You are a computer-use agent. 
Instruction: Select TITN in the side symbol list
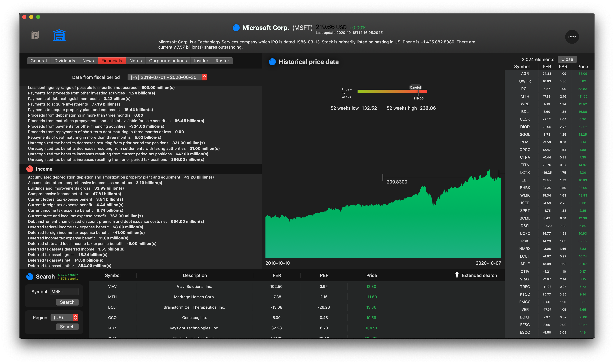(x=525, y=165)
